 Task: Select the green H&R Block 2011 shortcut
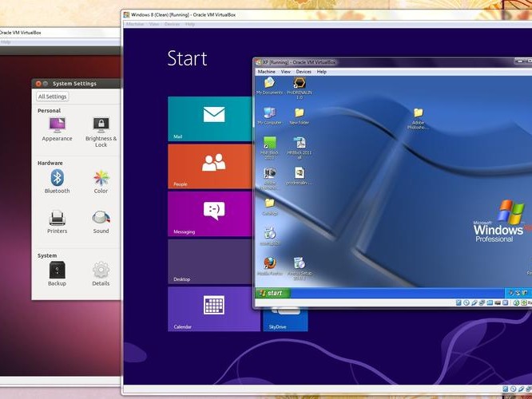tap(269, 148)
